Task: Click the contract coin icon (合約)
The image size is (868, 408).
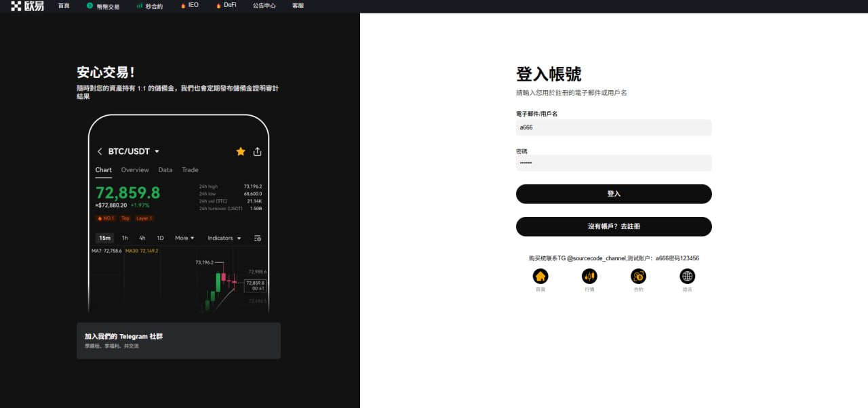Action: click(x=638, y=276)
